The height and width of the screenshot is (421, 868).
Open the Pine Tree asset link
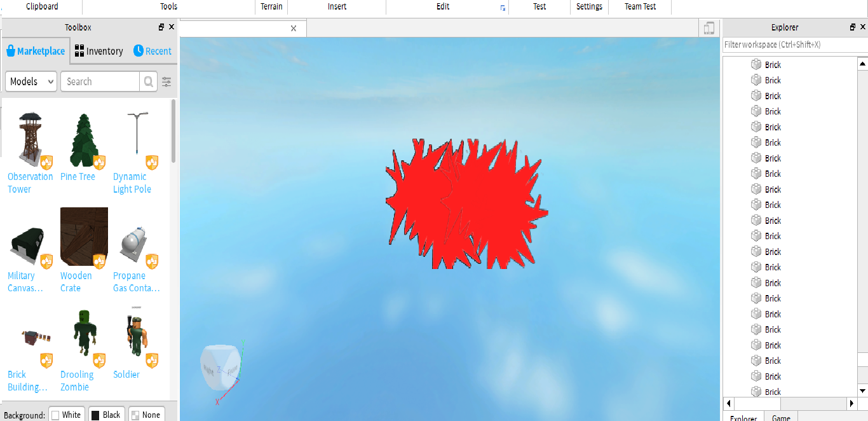[x=78, y=177]
